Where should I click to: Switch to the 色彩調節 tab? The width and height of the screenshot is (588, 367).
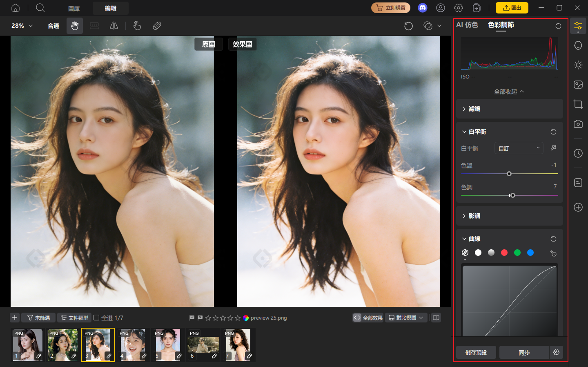501,25
